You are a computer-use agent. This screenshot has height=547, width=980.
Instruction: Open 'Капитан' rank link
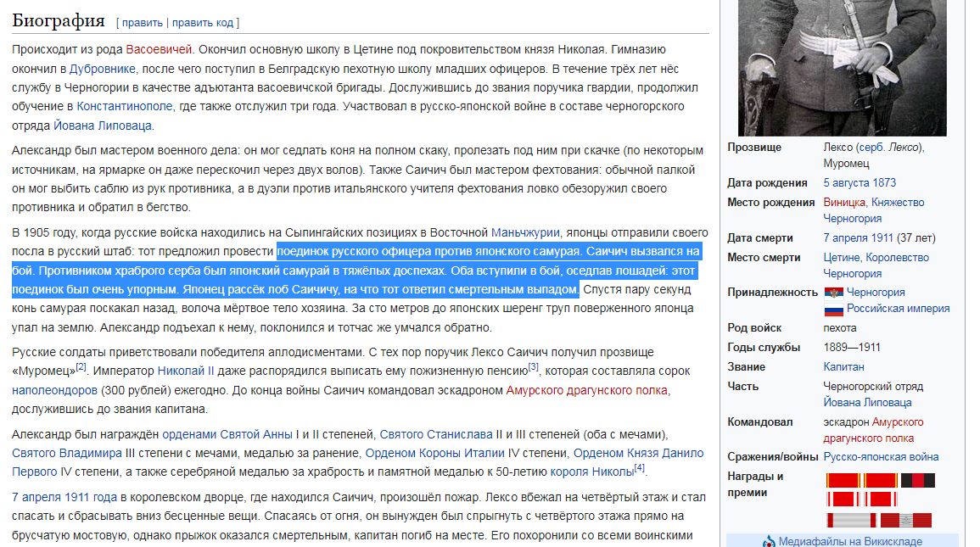coord(843,366)
